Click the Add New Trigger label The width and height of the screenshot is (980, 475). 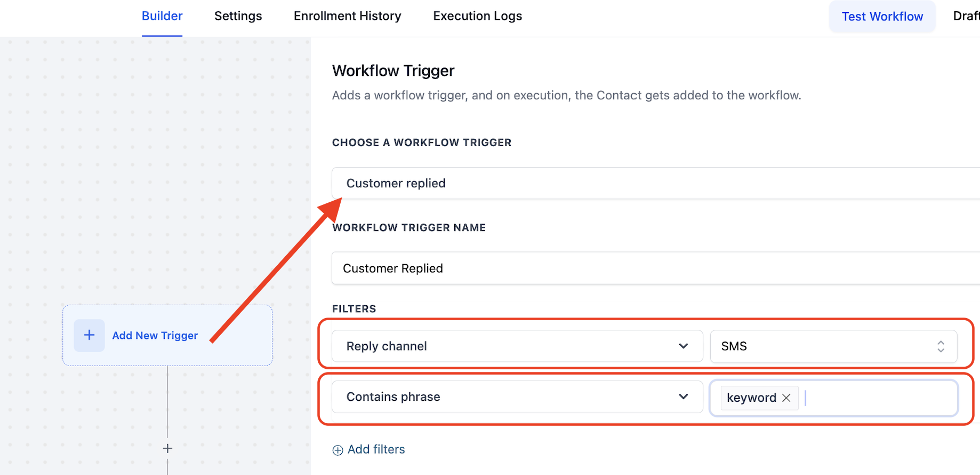155,335
